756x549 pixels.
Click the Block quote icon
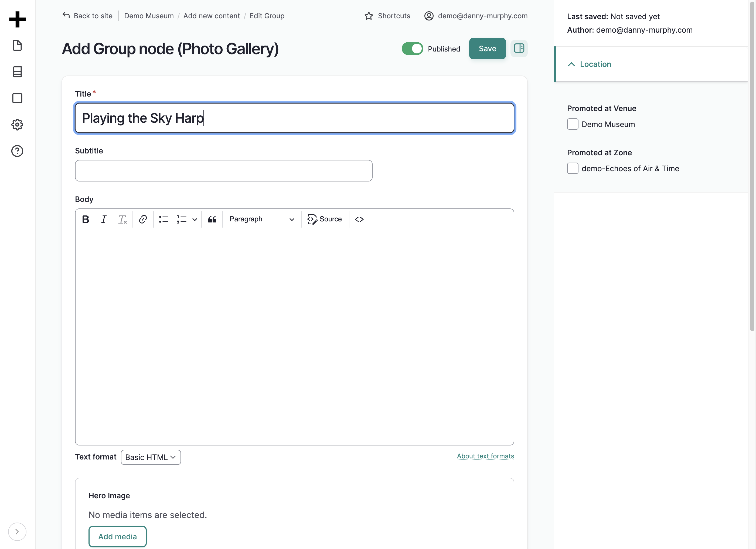coord(212,219)
